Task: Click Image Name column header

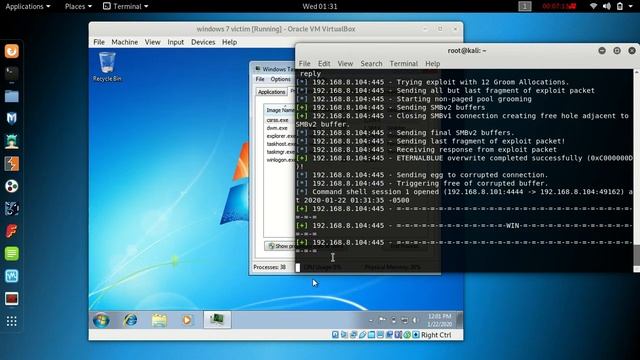Action: (x=280, y=110)
